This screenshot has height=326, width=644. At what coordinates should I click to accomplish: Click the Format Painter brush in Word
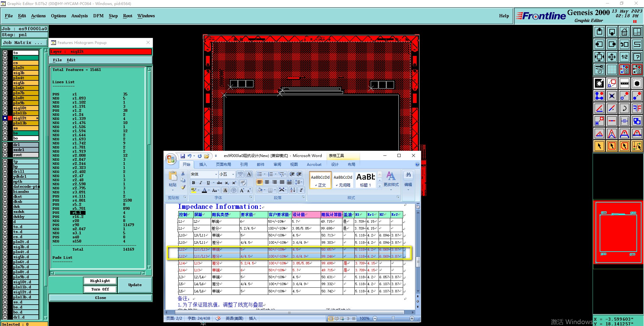coord(183,187)
